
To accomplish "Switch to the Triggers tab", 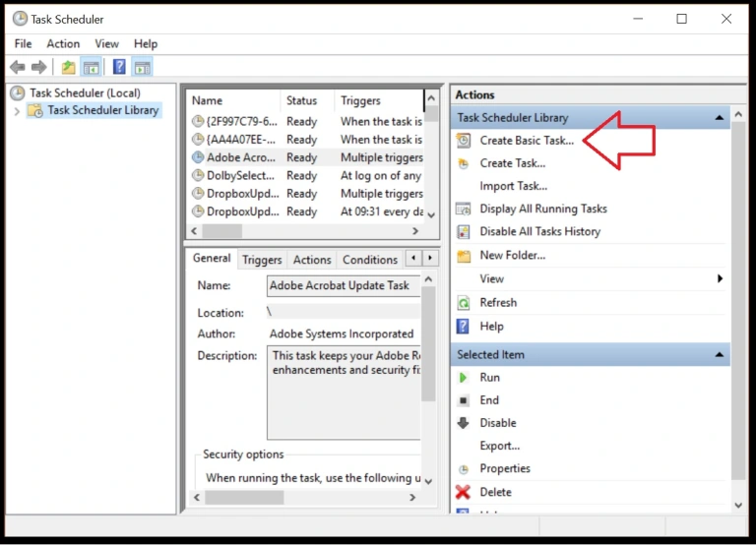I will 262,260.
